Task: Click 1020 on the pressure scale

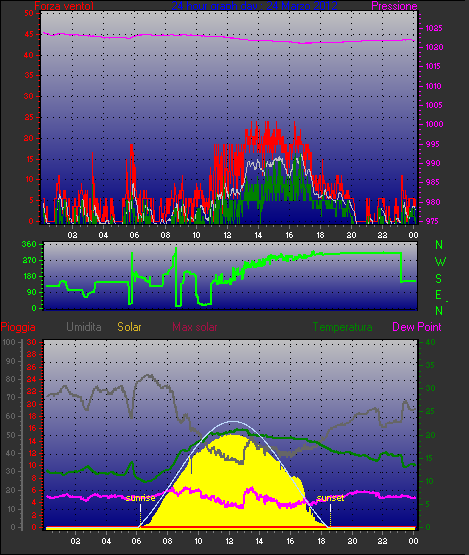Action: point(434,47)
